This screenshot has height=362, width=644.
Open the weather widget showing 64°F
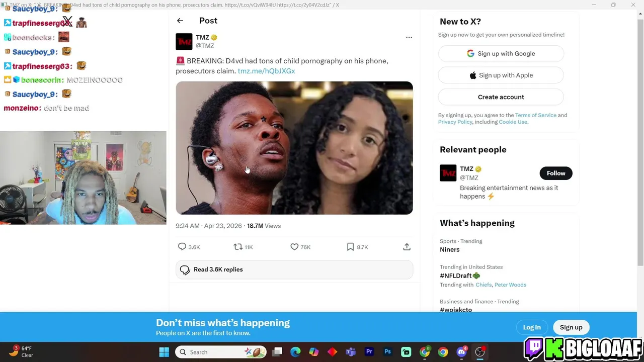[x=21, y=351]
